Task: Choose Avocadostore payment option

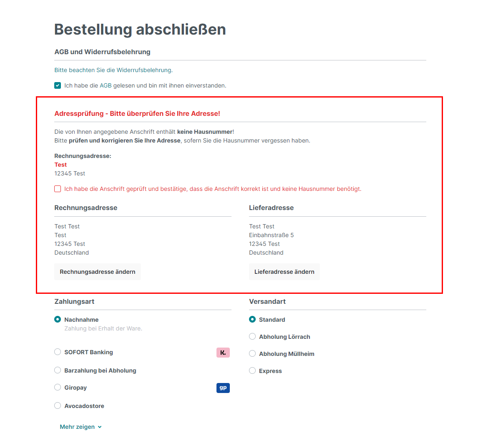Action: pyautogui.click(x=58, y=406)
